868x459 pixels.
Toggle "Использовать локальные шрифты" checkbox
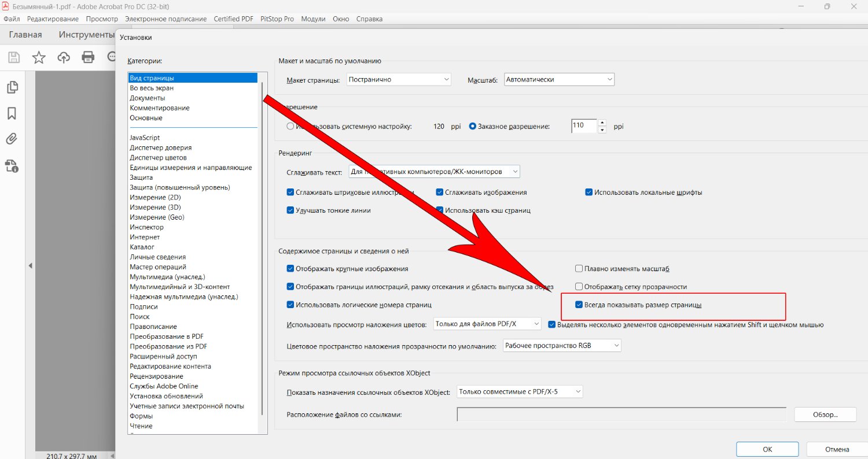589,193
